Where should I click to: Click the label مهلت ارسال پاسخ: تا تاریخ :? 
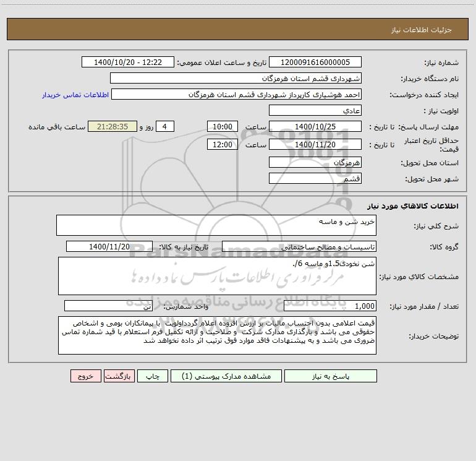click(414, 127)
